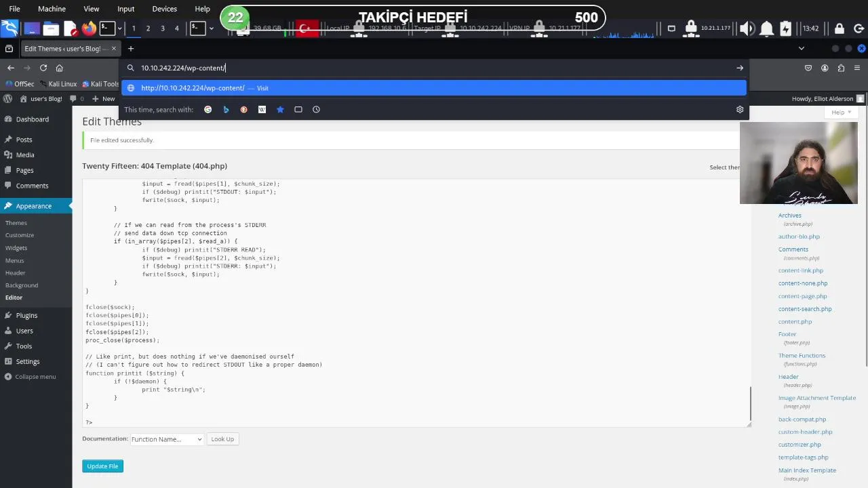
Task: Open search settings gear in dropdown
Action: pos(740,109)
